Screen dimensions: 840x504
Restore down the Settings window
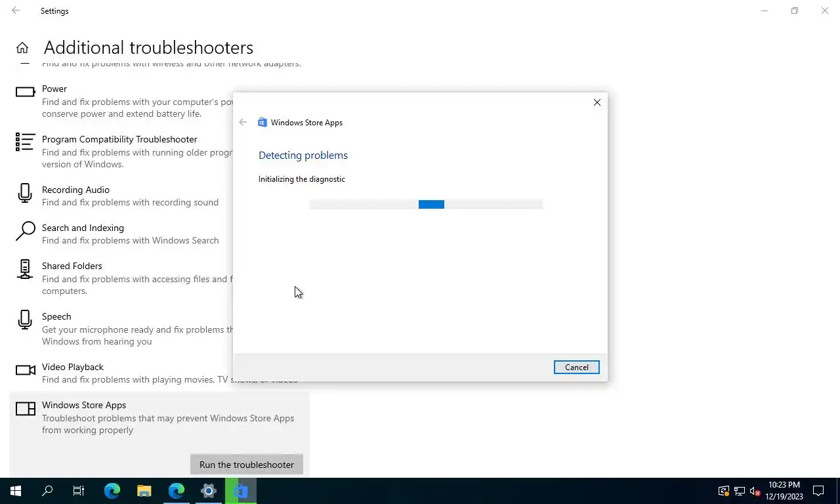tap(795, 10)
